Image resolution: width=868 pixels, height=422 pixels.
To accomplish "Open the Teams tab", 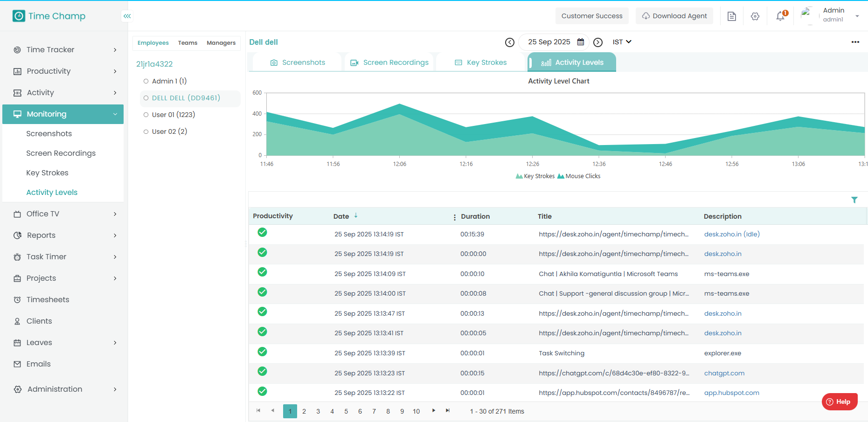I will pos(187,43).
